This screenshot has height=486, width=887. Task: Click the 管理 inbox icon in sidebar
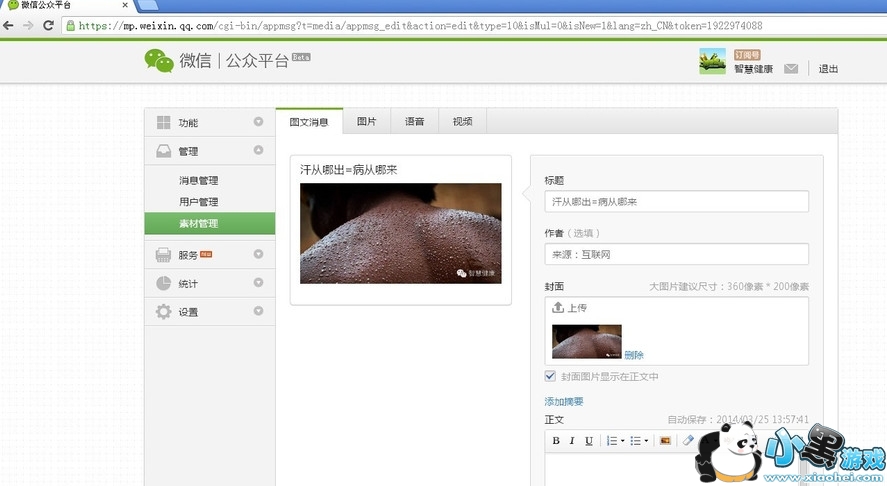[163, 151]
